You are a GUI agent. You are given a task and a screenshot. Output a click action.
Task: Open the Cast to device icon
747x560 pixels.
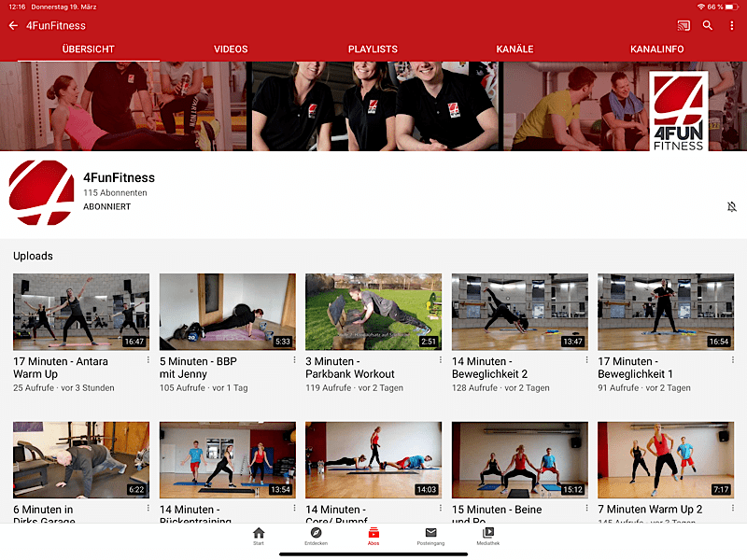pyautogui.click(x=684, y=25)
